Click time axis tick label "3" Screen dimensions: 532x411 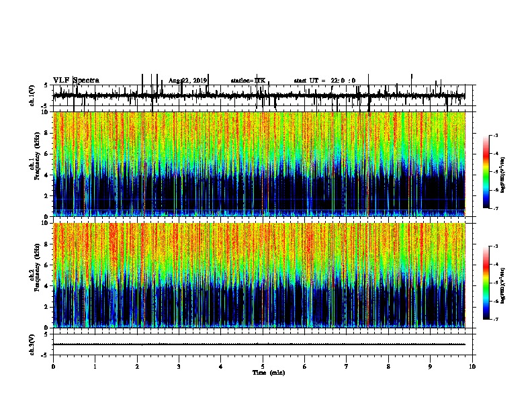coord(179,367)
